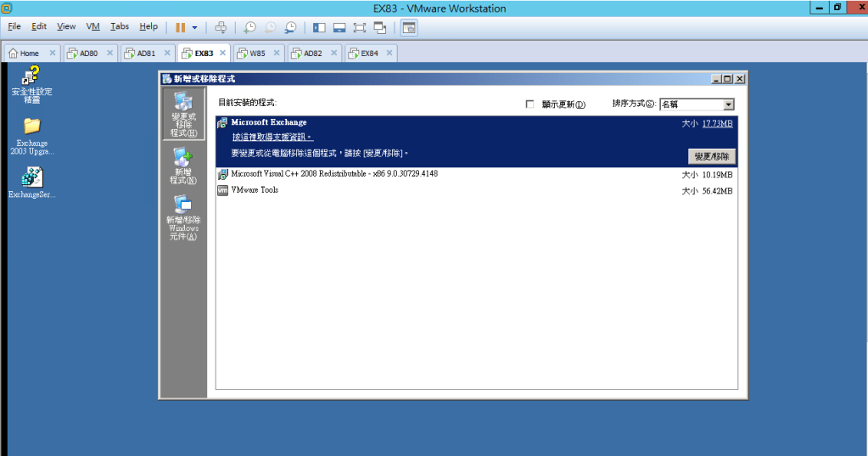The width and height of the screenshot is (868, 456).
Task: Open Add/Remove Windows Components sidebar icon
Action: coord(183,217)
